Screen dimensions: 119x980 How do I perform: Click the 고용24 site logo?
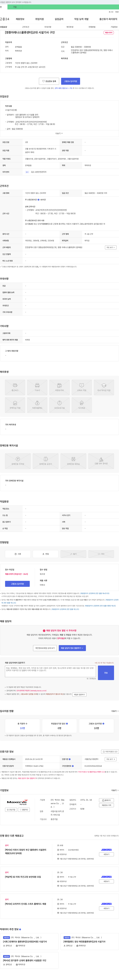coord(5,19)
